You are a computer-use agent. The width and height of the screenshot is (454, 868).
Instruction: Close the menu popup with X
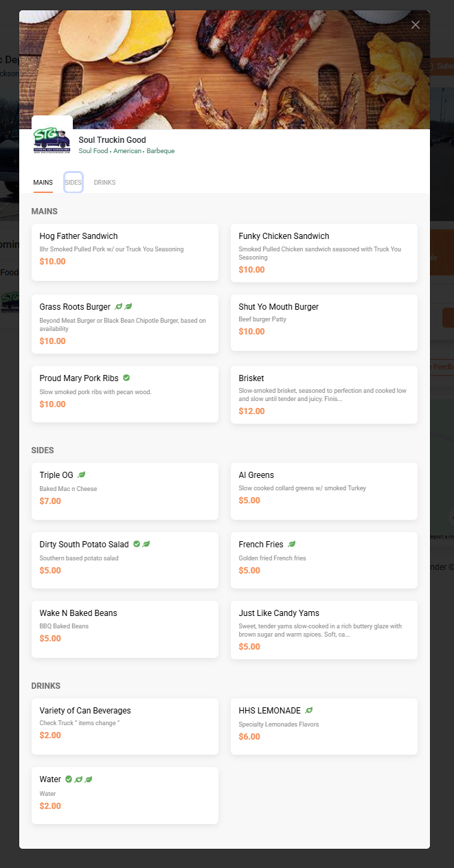coord(415,25)
